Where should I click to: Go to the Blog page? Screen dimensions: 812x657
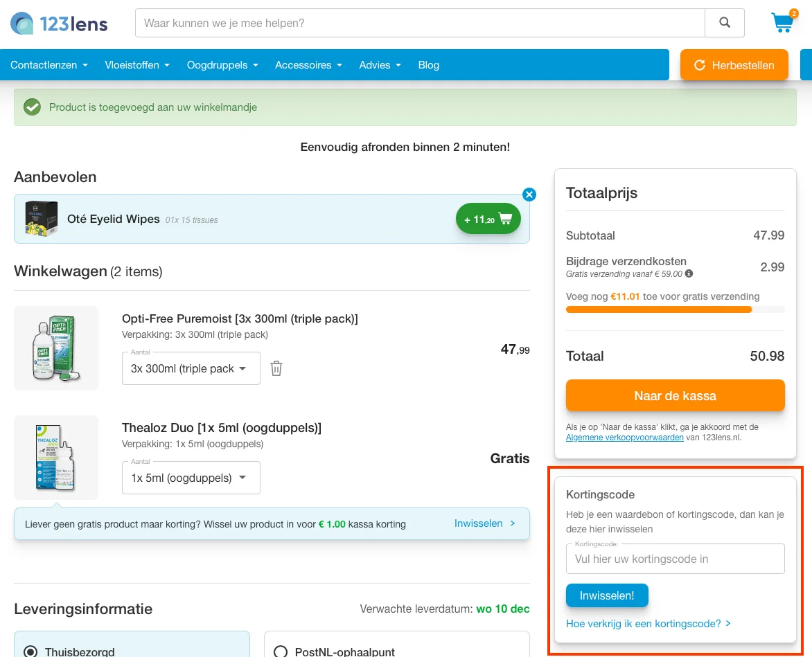[429, 65]
